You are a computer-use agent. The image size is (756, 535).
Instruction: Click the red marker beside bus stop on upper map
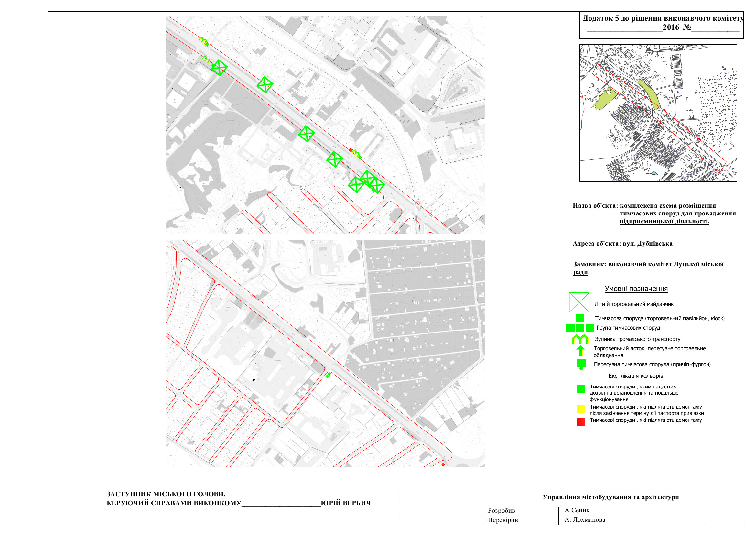[x=351, y=150]
